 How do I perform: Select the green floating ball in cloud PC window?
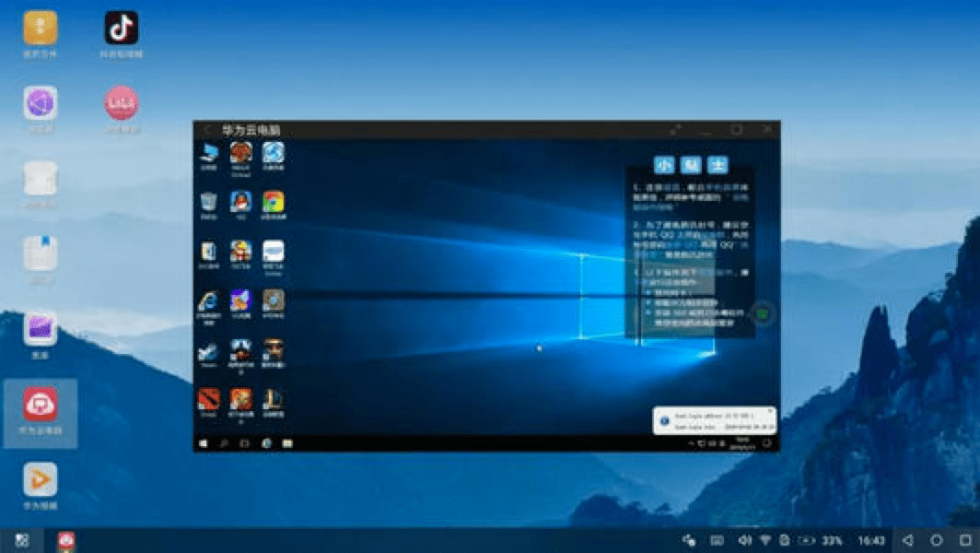pos(762,313)
